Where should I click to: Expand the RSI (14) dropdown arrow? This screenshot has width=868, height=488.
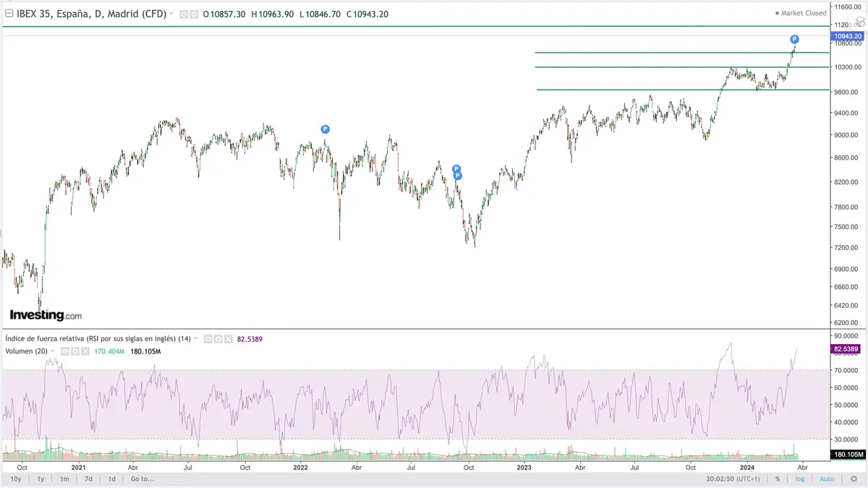click(195, 338)
